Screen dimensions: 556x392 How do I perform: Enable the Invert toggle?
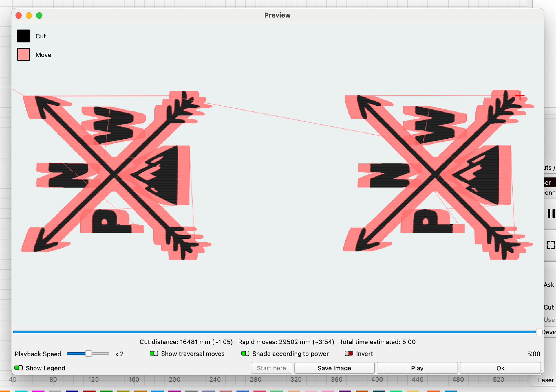point(349,354)
